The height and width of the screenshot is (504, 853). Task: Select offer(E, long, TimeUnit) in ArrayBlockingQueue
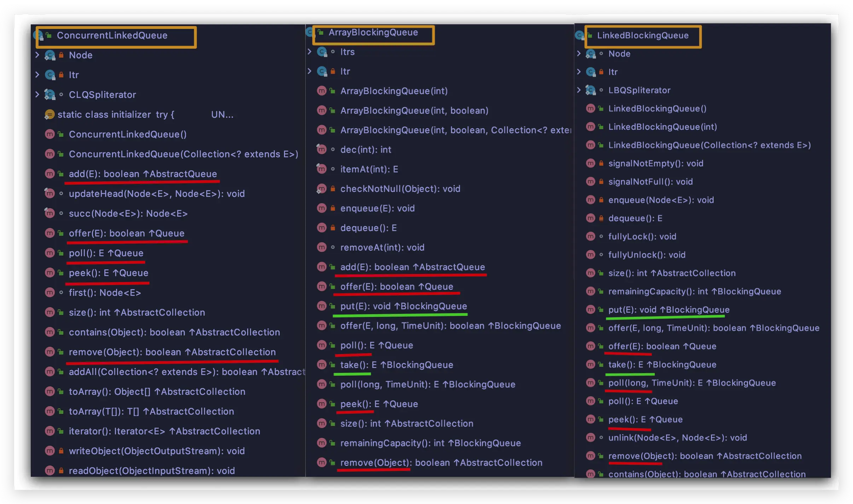(x=451, y=326)
